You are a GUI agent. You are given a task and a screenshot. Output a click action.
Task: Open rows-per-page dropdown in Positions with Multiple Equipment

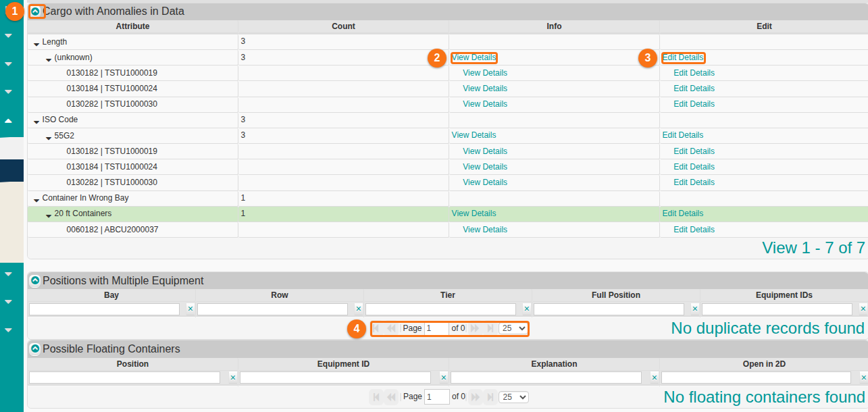click(513, 328)
